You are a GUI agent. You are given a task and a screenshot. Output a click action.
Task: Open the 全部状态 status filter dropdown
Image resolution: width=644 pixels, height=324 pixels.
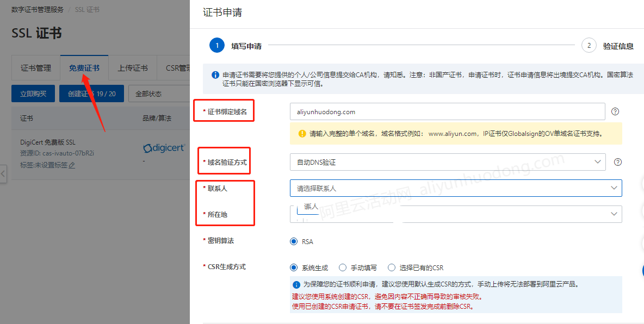pos(159,94)
